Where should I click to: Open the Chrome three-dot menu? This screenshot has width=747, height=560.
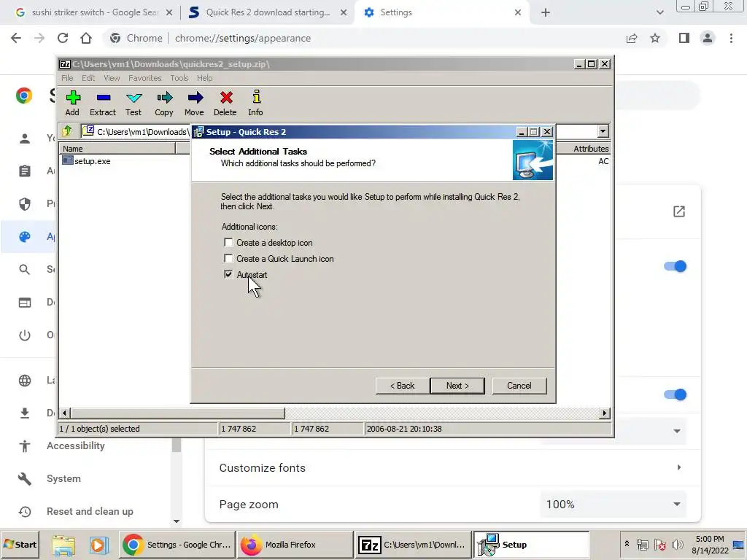click(731, 38)
